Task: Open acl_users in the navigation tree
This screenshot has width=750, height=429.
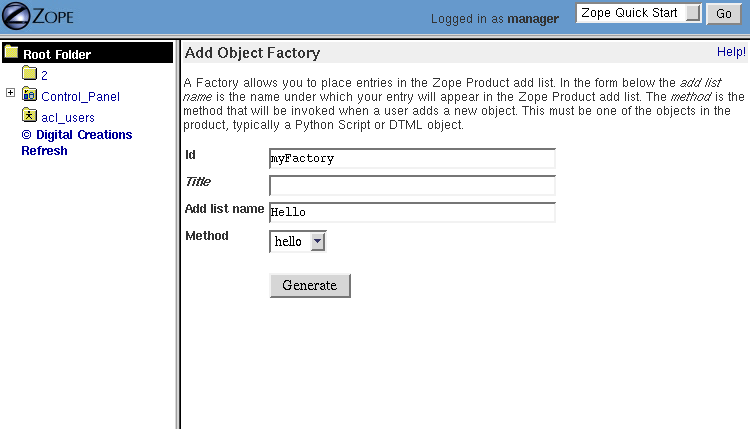Action: (x=68, y=118)
